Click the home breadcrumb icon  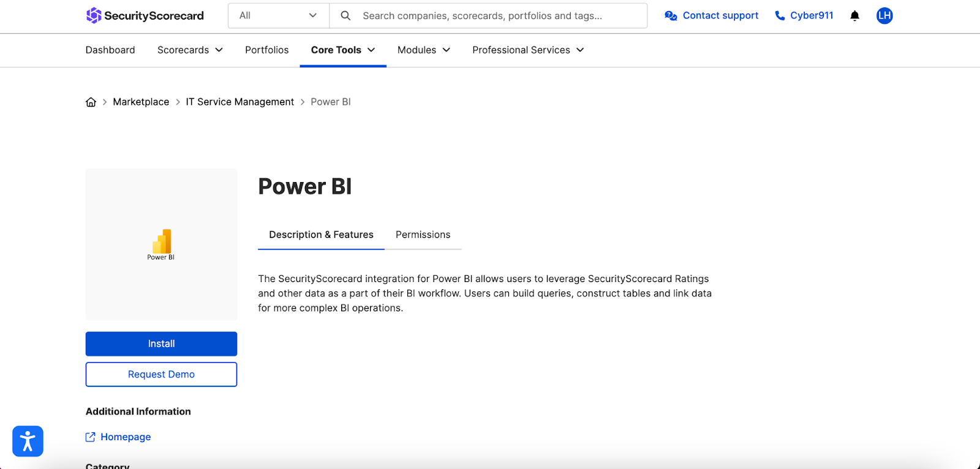pos(91,102)
